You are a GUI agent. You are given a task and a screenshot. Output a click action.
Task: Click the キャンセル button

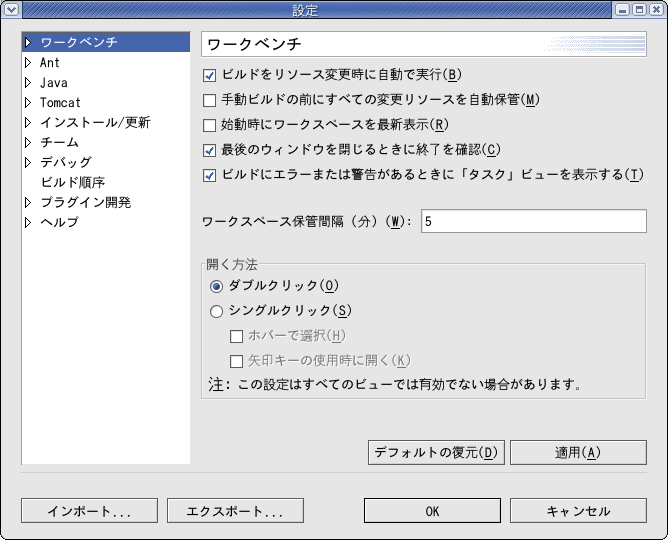(x=578, y=511)
